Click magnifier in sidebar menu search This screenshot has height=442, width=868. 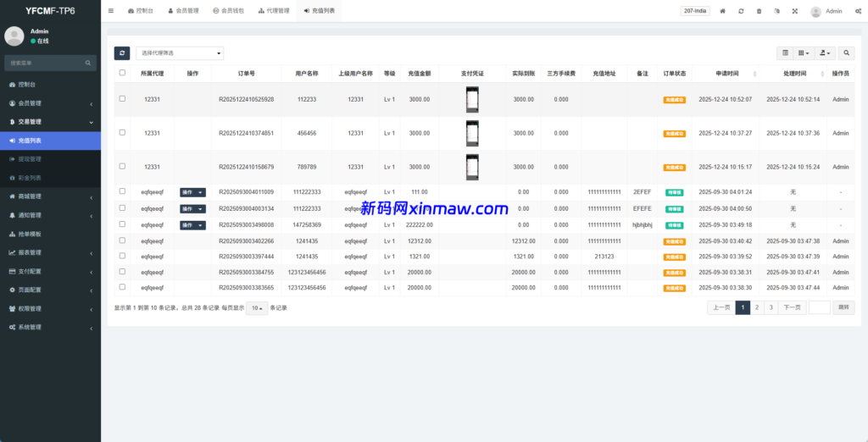click(88, 63)
